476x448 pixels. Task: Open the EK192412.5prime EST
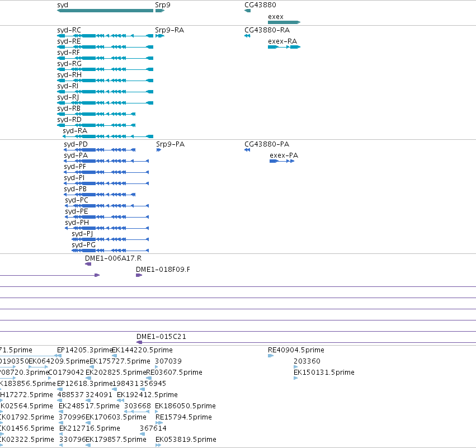[120, 400]
